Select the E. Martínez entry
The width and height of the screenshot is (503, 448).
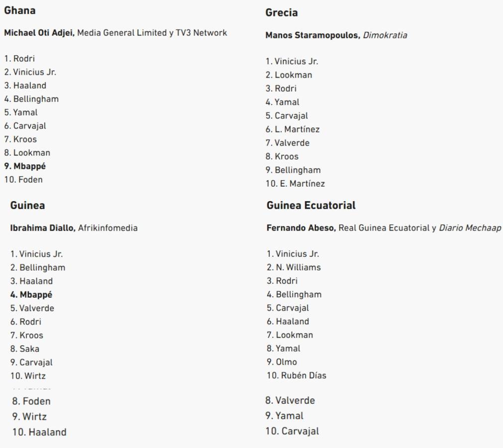(295, 184)
